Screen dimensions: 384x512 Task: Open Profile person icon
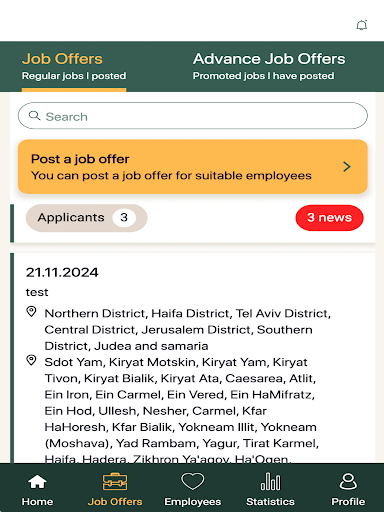click(348, 482)
